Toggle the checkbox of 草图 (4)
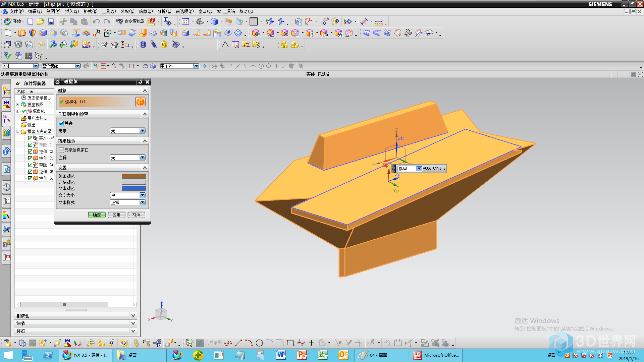The width and height of the screenshot is (644, 362). [x=30, y=165]
